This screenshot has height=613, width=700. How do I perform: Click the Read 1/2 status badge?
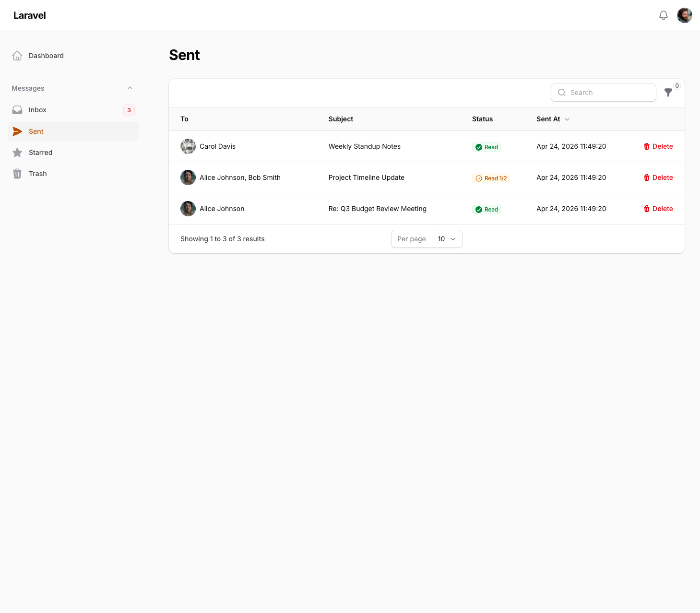(491, 178)
